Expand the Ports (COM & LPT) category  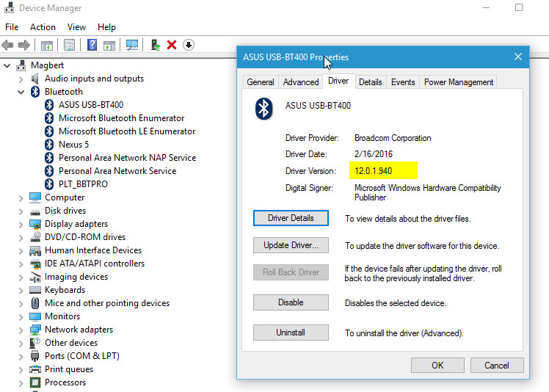21,357
